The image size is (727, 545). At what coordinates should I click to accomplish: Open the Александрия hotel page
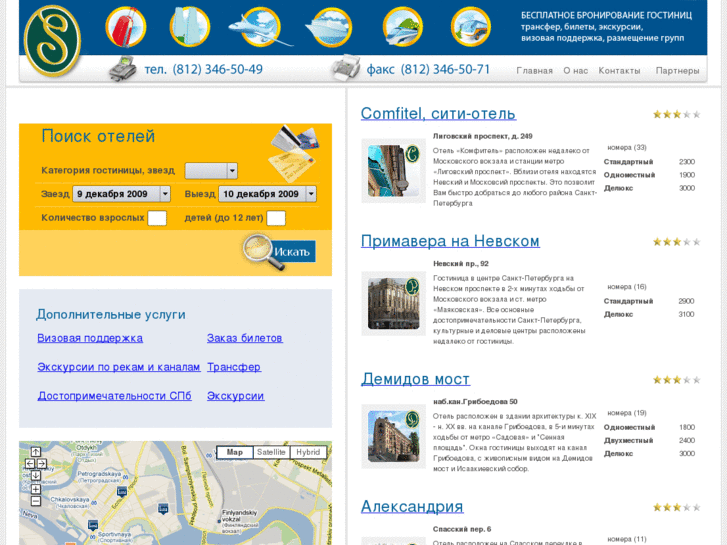point(412,507)
